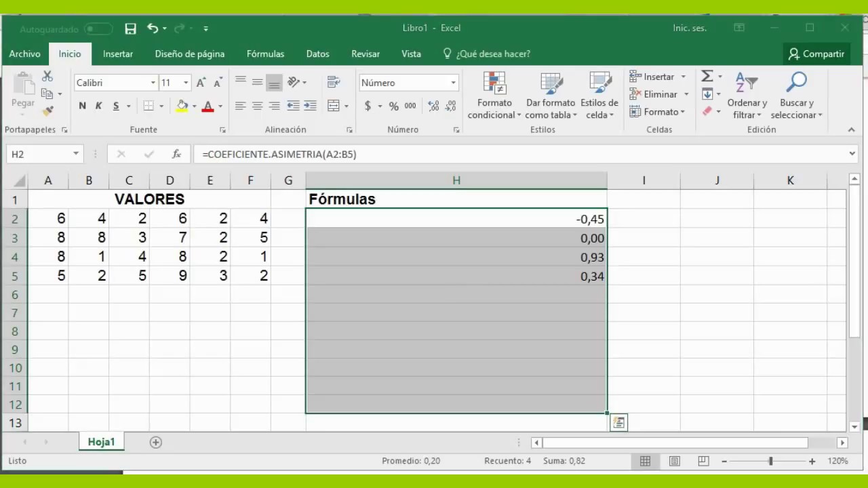Toggle align right
Image resolution: width=868 pixels, height=488 pixels.
(x=274, y=106)
